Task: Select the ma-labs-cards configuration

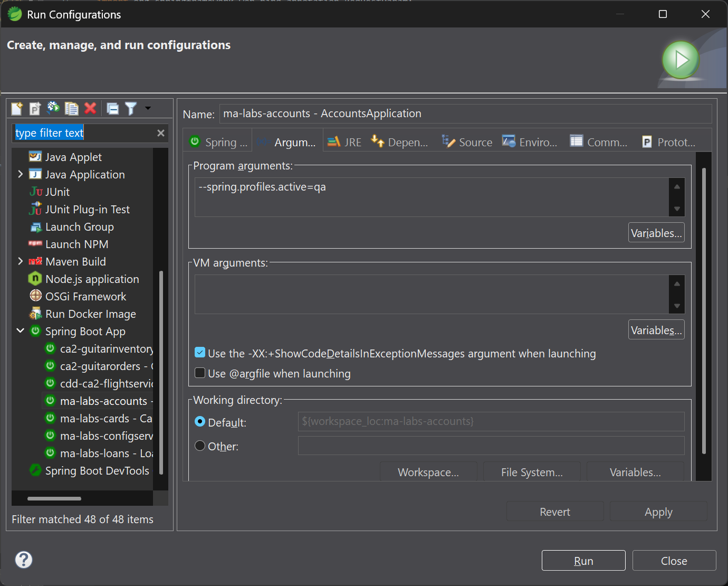Action: (x=106, y=418)
